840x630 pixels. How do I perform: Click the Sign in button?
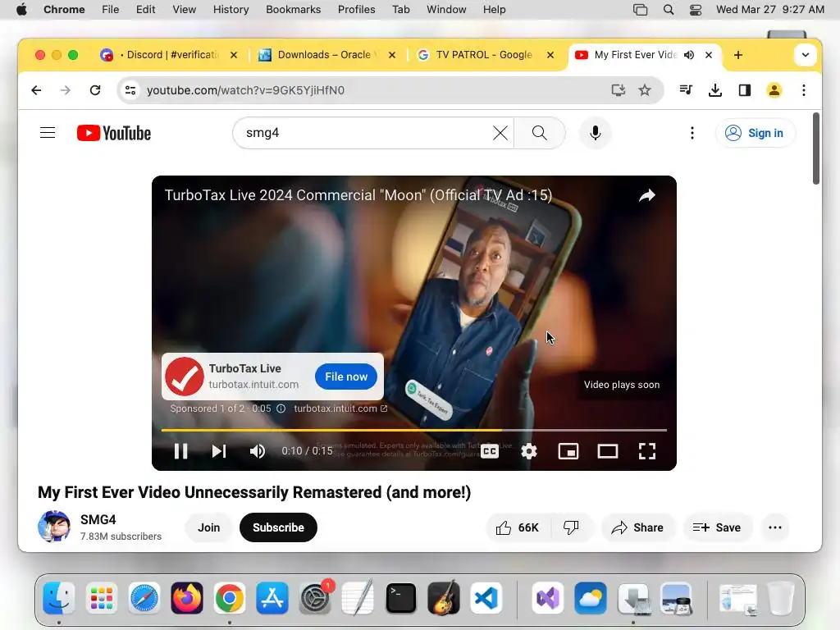tap(755, 133)
